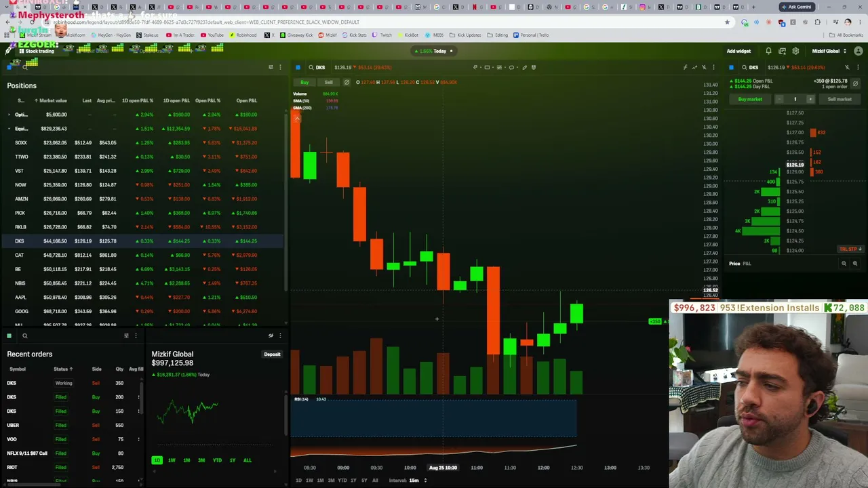Sort positions by Open P&L % column
Screen dimensions: 868x488
[x=208, y=101]
